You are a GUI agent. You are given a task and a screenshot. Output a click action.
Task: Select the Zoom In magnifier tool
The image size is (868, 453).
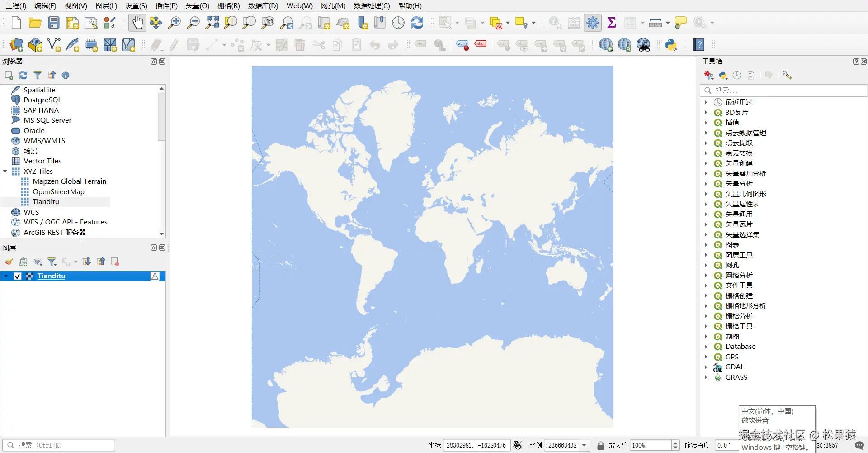[175, 23]
